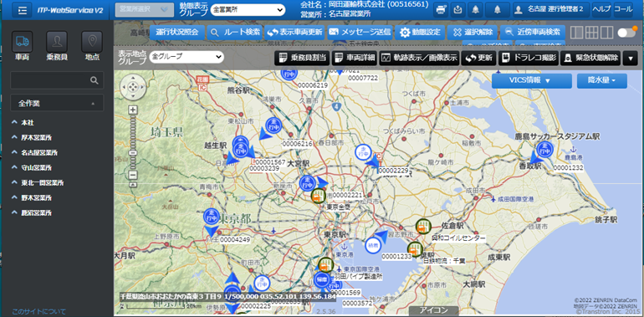
Task: Open the このサイトについて link
Action: coord(38,312)
